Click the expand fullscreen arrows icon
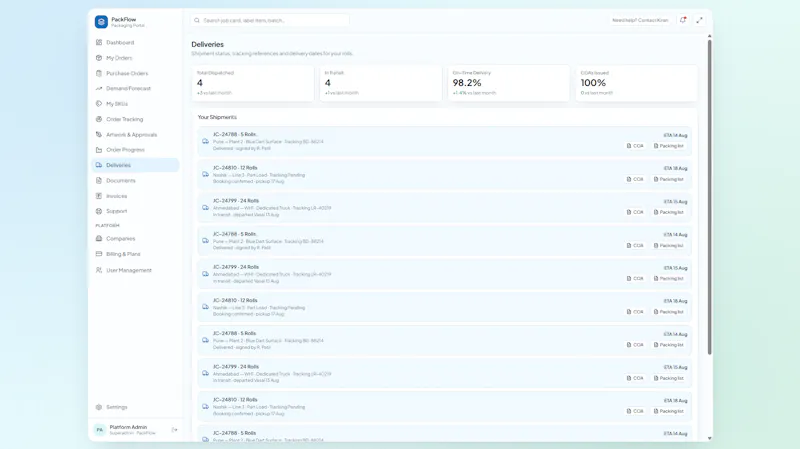This screenshot has height=449, width=800. [699, 20]
